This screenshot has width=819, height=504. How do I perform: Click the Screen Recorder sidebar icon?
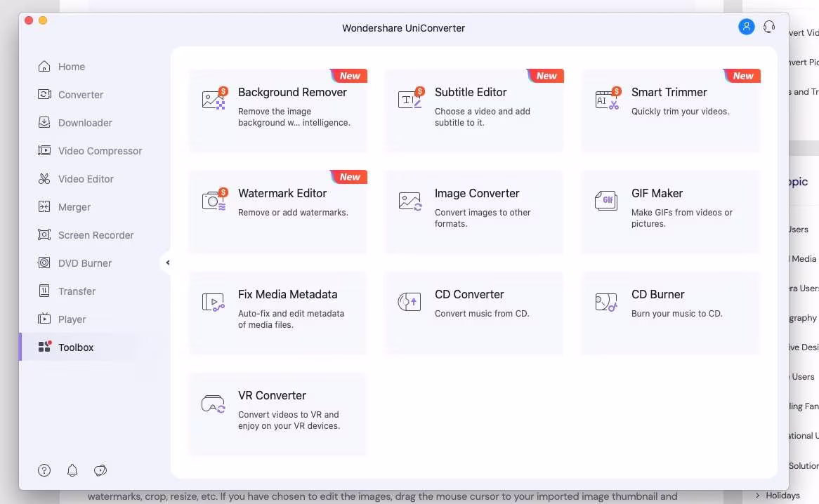[44, 234]
